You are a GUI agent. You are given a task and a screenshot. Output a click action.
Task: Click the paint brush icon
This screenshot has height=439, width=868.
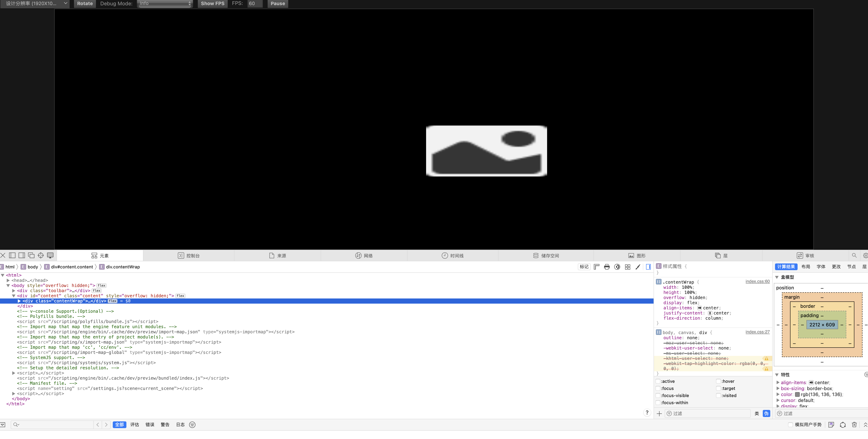pos(638,267)
